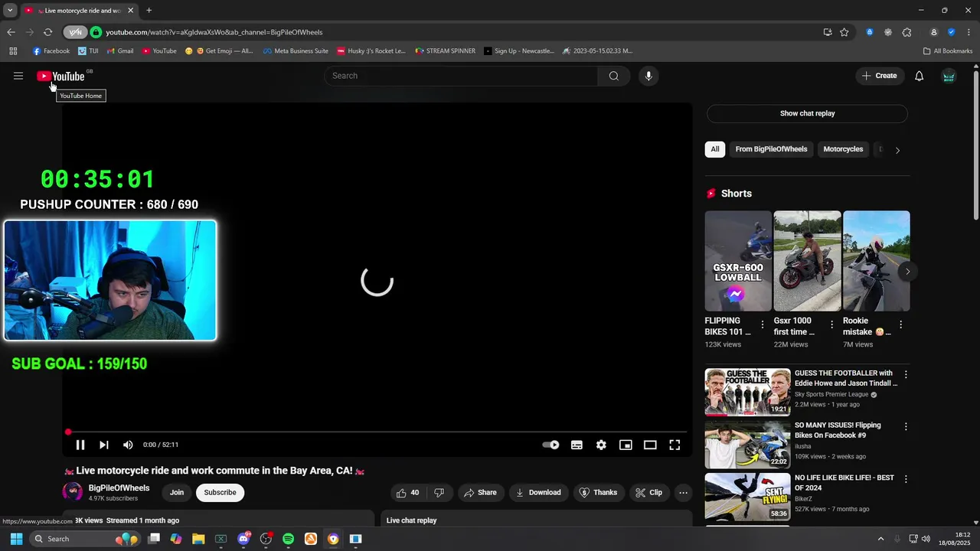The width and height of the screenshot is (980, 551).
Task: Create a Clip from the video
Action: (649, 493)
